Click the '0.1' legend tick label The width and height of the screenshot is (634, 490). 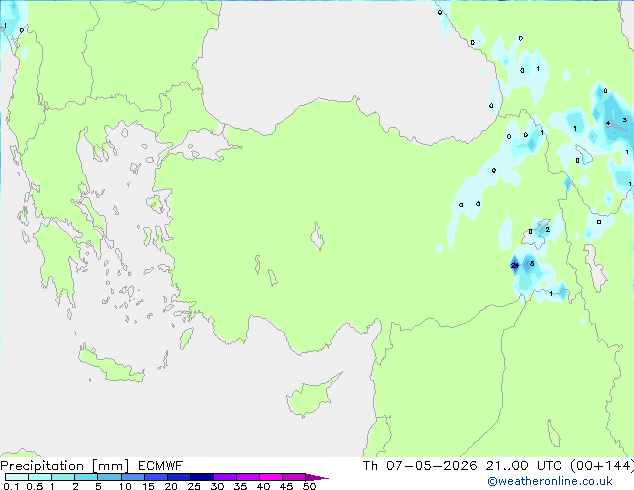[11, 486]
